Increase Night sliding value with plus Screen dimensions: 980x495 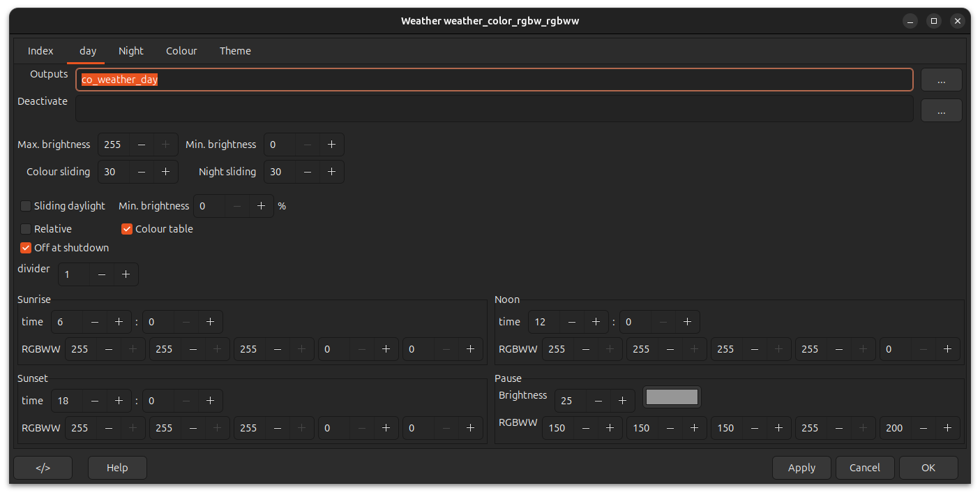[x=331, y=172]
